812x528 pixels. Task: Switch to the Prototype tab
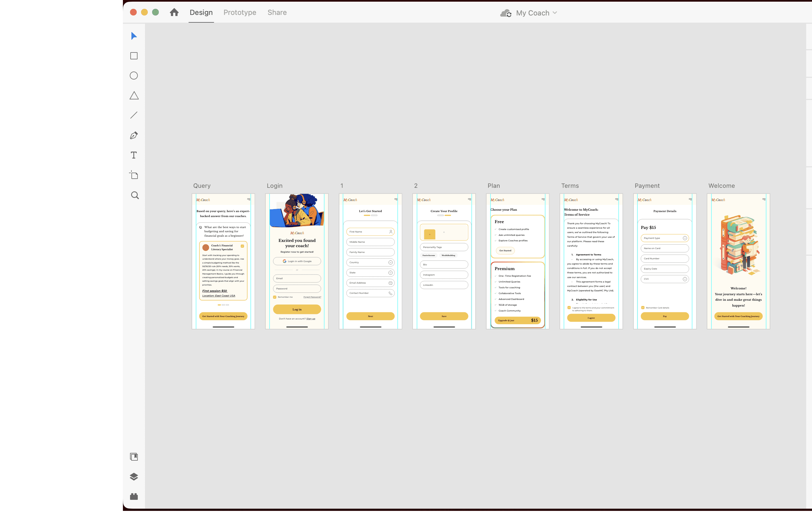[239, 13]
